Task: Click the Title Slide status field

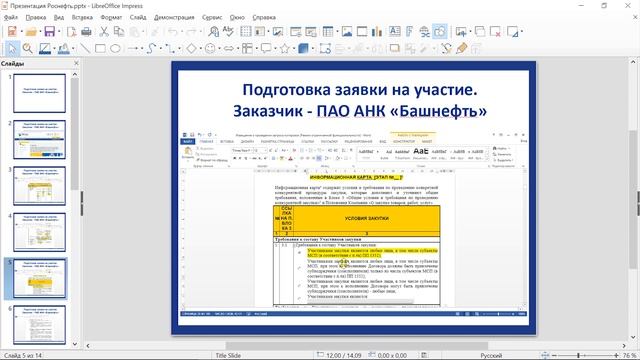Action: (x=228, y=356)
